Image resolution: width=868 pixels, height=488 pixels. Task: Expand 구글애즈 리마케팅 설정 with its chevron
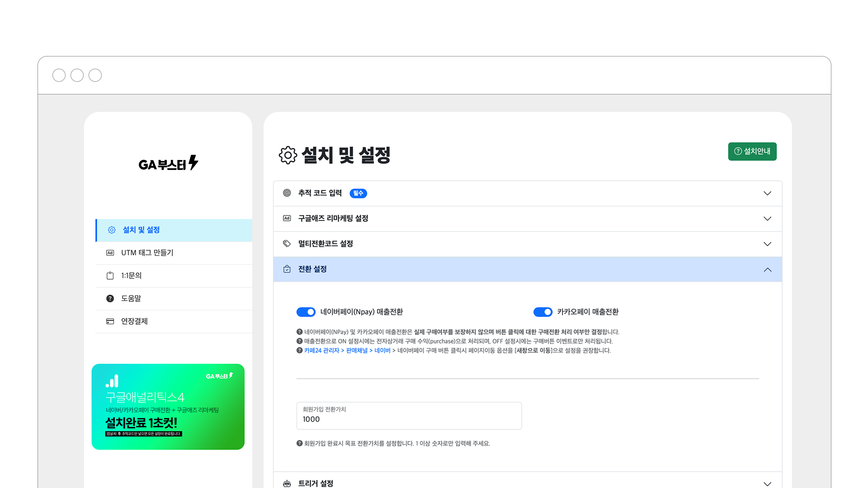click(767, 219)
